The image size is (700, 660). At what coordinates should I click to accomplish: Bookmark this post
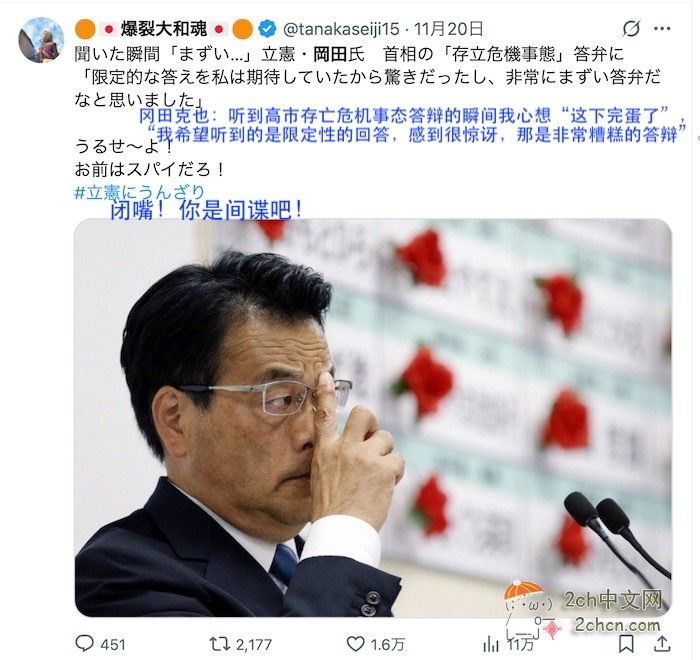coord(626,644)
